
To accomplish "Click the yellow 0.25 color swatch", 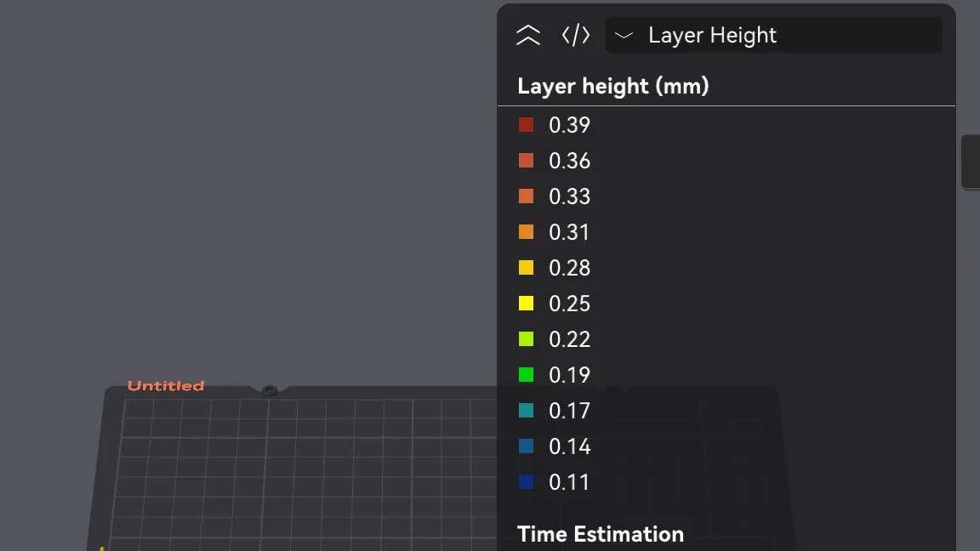I will 527,304.
